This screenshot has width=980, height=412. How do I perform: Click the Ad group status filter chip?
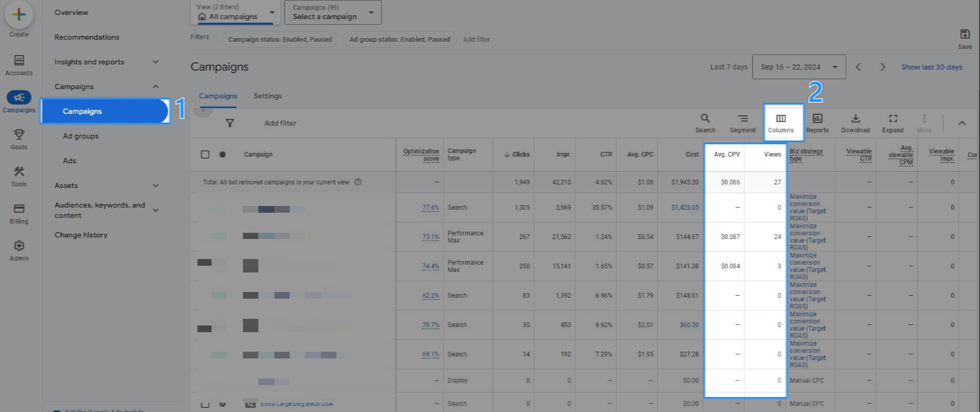[x=399, y=39]
